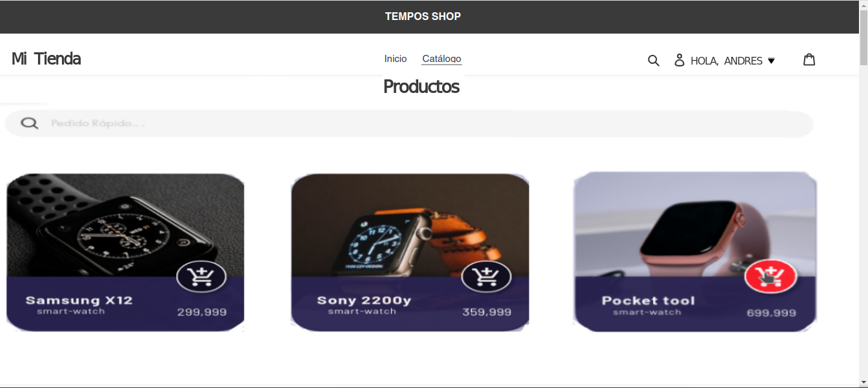The height and width of the screenshot is (388, 868).
Task: Open the Samsung X12 product image
Action: (125, 225)
